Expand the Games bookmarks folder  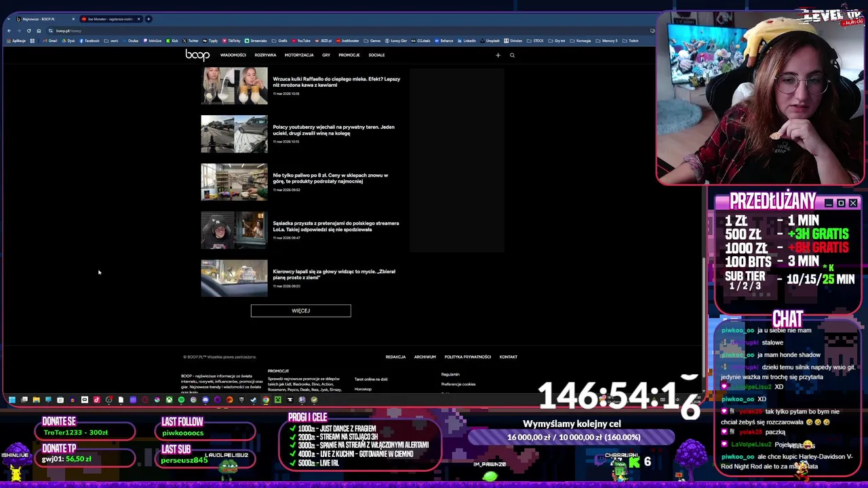372,41
